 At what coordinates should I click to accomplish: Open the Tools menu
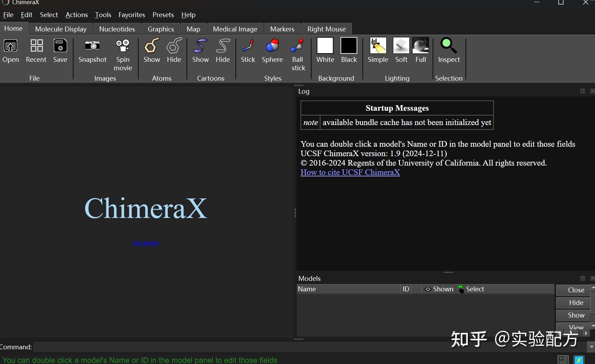(x=103, y=15)
